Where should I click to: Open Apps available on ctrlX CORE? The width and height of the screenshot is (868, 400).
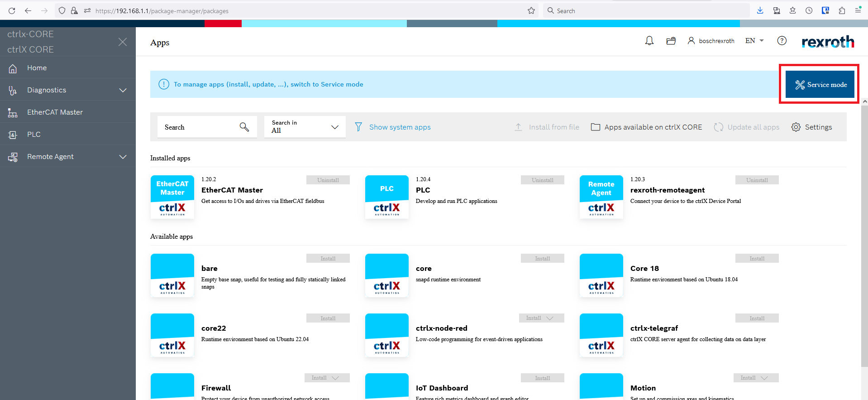[647, 127]
